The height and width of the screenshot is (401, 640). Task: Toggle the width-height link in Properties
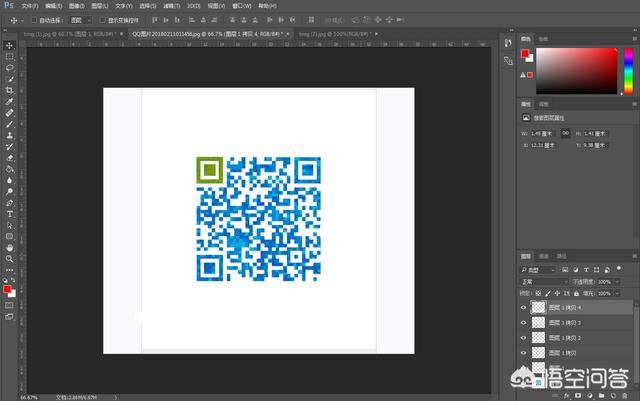point(565,133)
